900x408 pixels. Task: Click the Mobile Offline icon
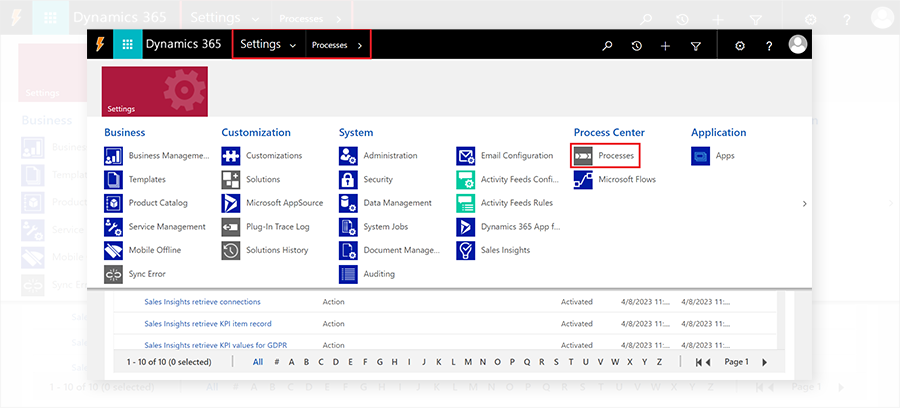point(113,250)
